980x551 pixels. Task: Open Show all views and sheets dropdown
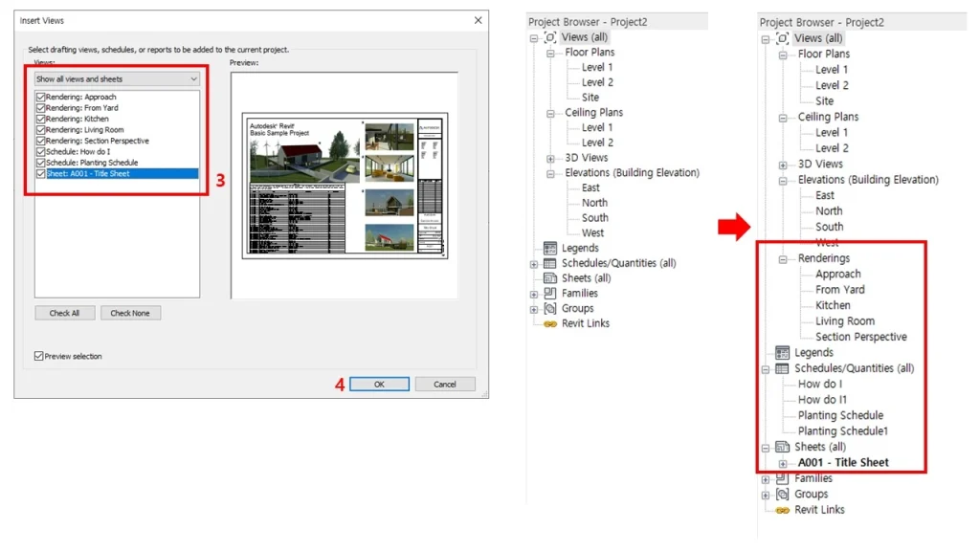click(x=117, y=78)
